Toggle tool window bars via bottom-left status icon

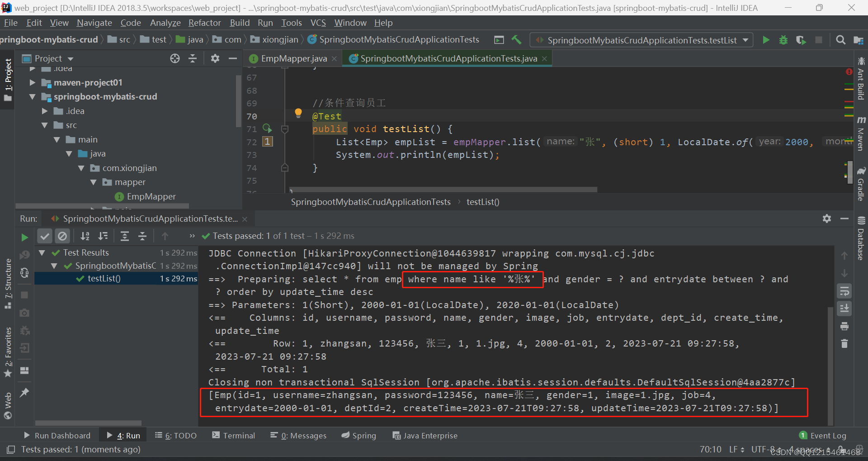[x=11, y=450]
